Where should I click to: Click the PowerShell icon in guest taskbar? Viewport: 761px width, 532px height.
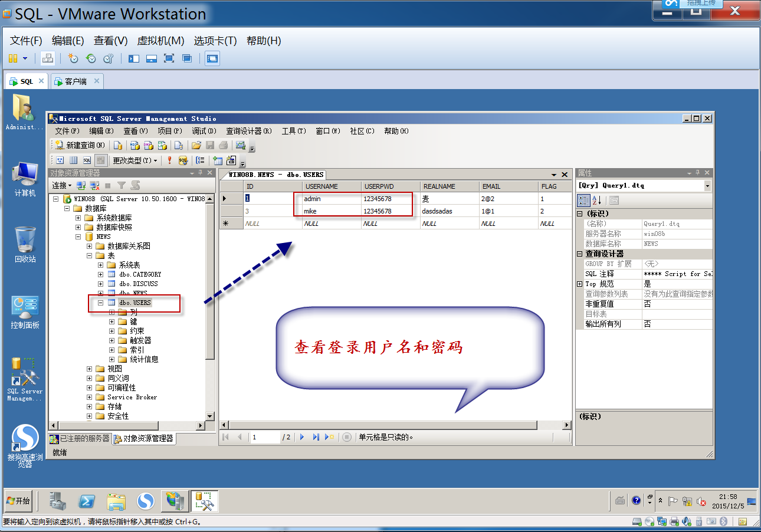click(87, 501)
